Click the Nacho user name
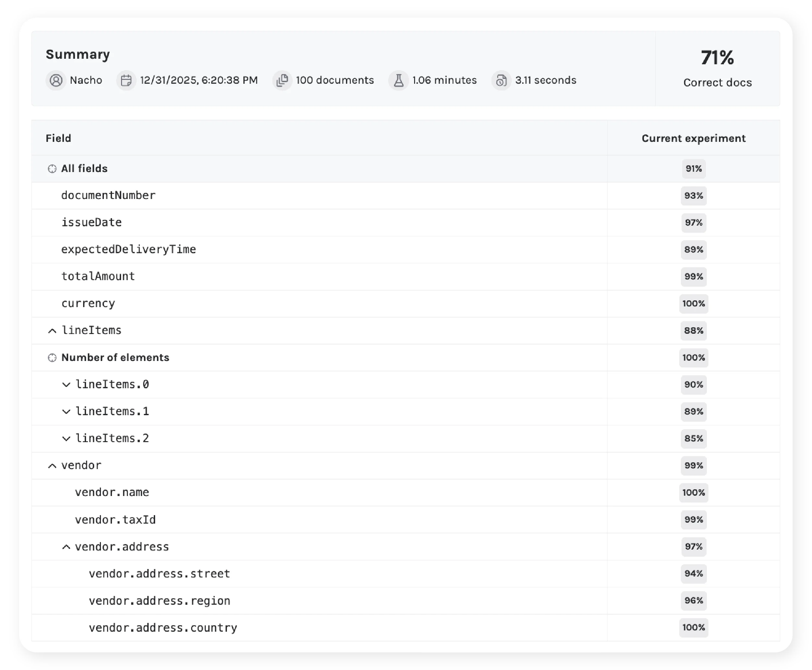 [x=86, y=80]
